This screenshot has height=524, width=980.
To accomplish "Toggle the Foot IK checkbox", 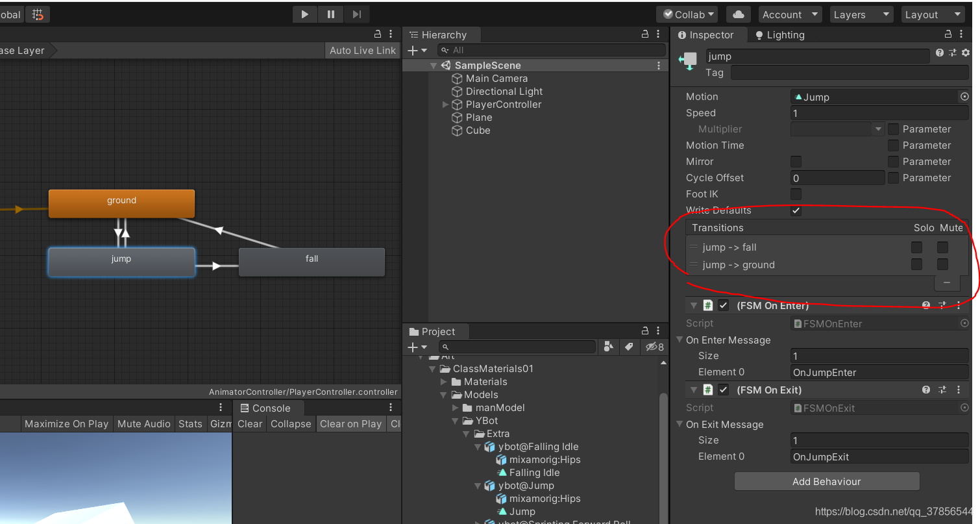I will [796, 194].
